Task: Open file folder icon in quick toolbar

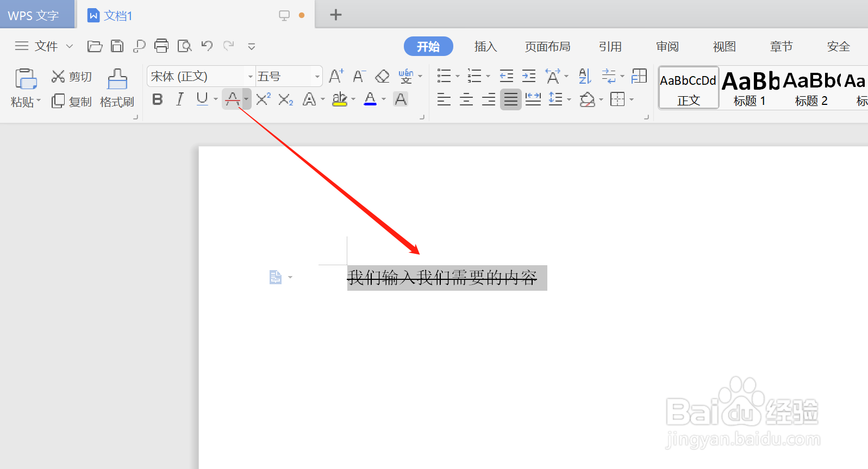Action: click(95, 46)
